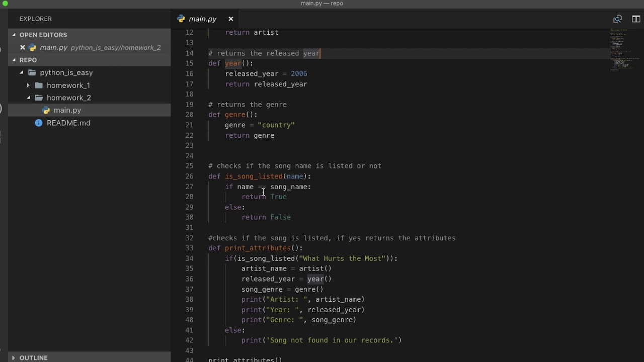Select main.py entry under Open Editors
The height and width of the screenshot is (362, 644).
(x=90, y=47)
